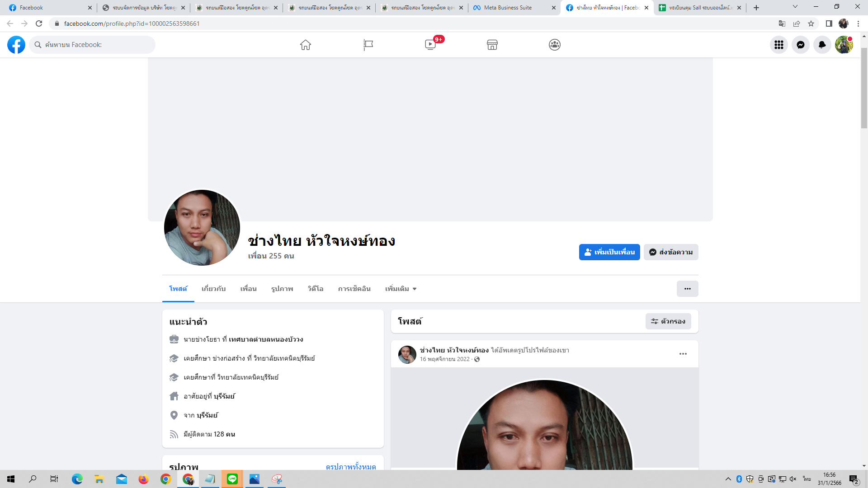
Task: Open Facebook Home icon
Action: click(x=306, y=45)
